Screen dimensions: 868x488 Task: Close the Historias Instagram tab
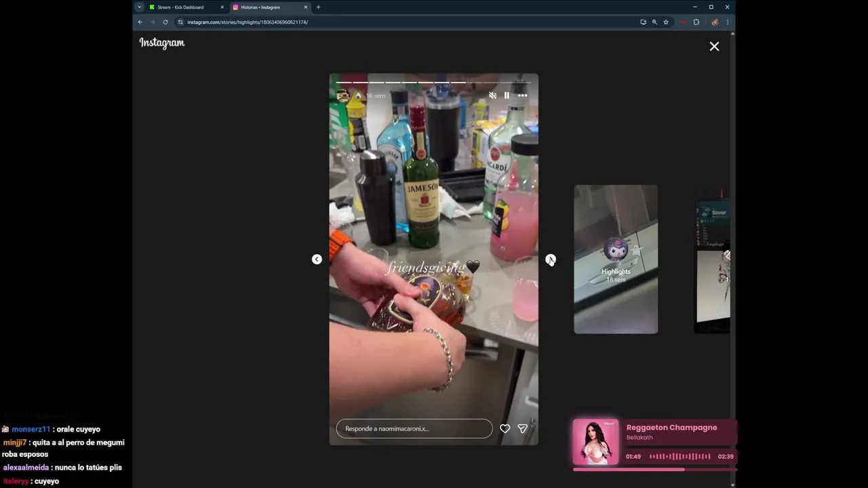pyautogui.click(x=305, y=7)
